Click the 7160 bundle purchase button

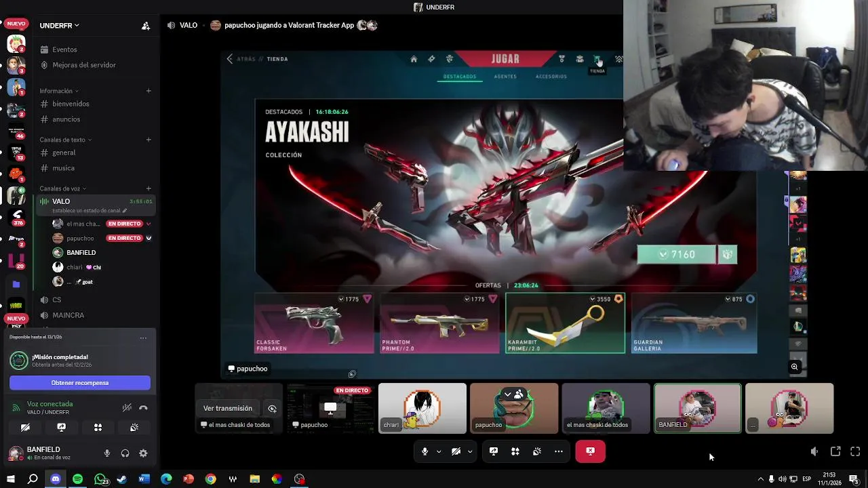point(677,254)
